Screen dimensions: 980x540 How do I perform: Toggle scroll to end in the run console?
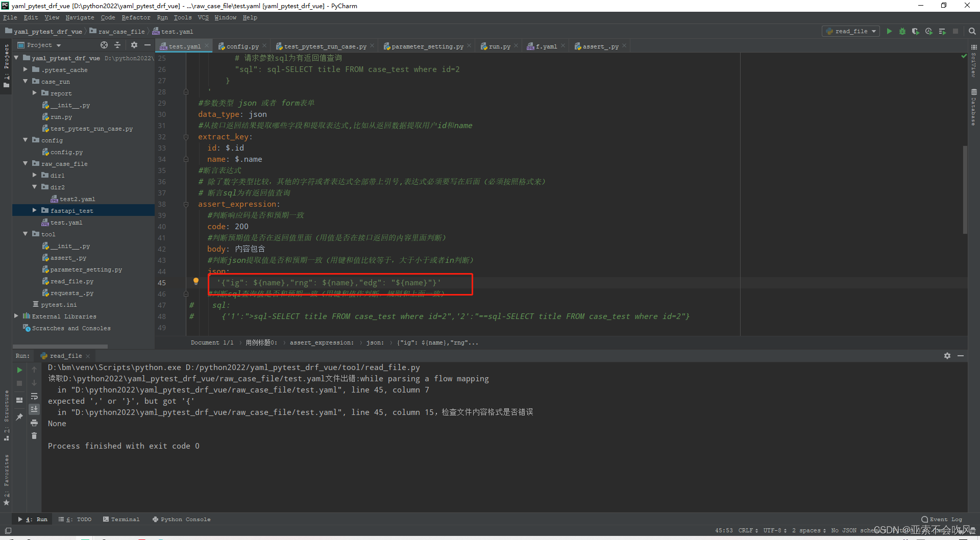coord(34,409)
